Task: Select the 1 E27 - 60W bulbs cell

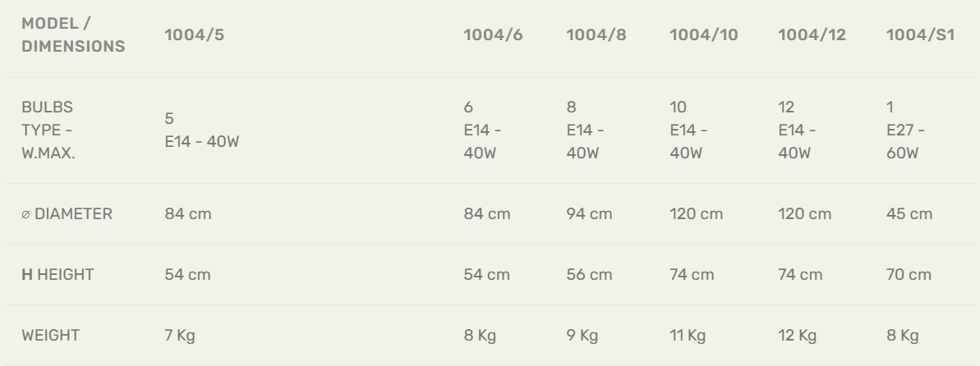Action: click(x=905, y=130)
